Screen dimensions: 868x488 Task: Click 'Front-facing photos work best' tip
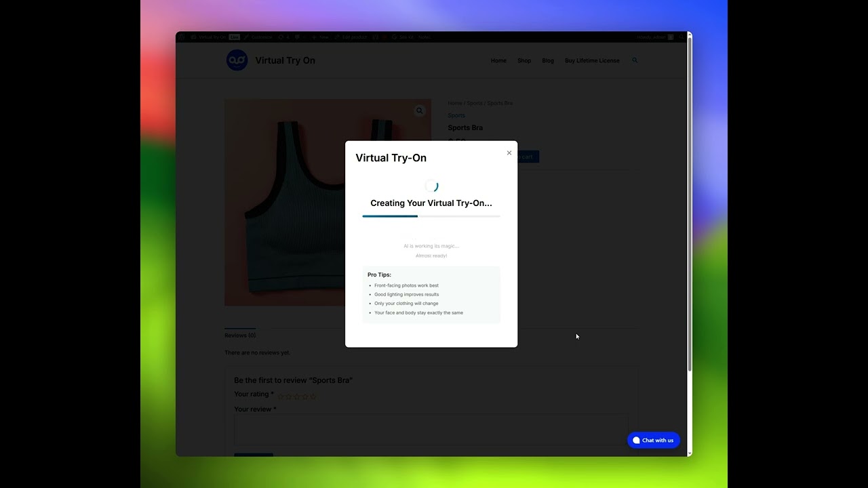pyautogui.click(x=406, y=285)
